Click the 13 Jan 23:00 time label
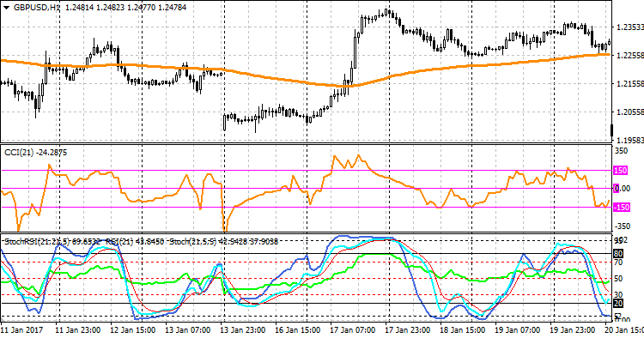 coord(242,330)
